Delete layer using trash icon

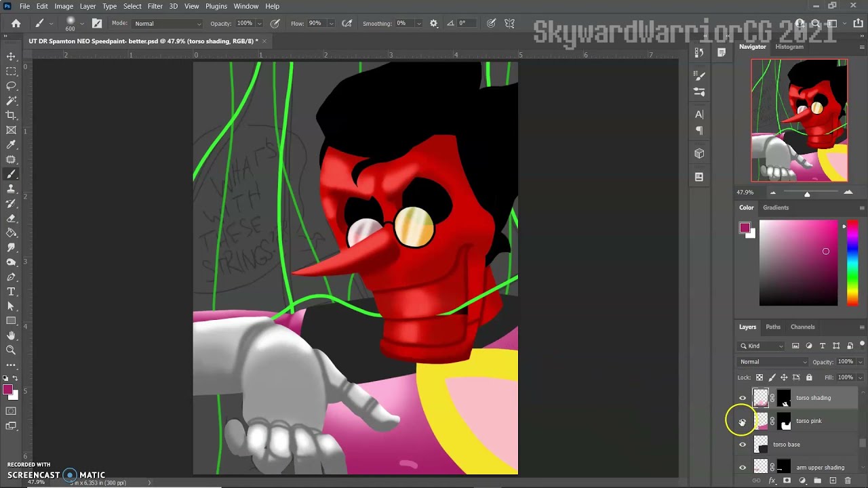click(x=848, y=481)
